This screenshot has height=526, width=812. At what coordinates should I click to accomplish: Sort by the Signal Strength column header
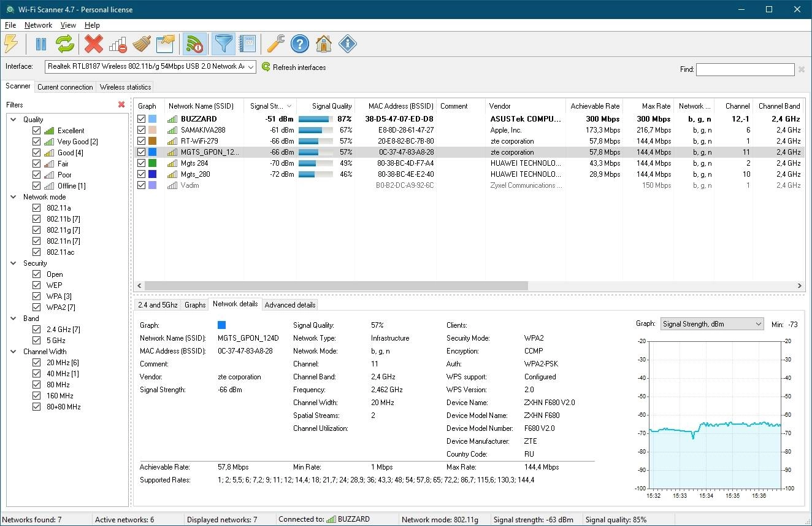click(270, 106)
